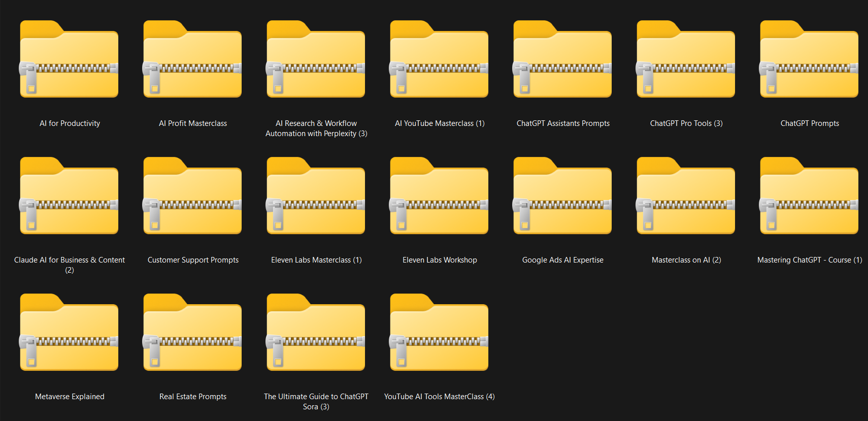868x421 pixels.
Task: Click the file name 'Mastering ChatGPT - Course (1)'
Action: [x=810, y=260]
